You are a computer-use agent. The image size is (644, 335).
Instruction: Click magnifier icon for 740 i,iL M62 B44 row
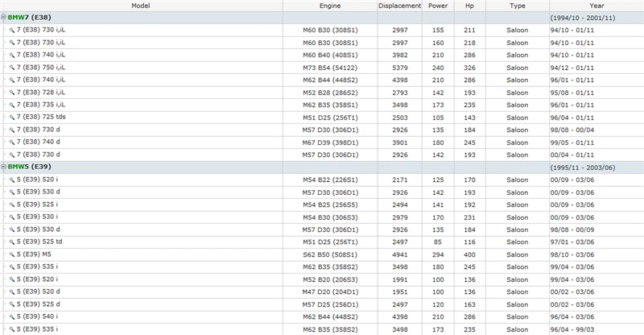coord(12,81)
